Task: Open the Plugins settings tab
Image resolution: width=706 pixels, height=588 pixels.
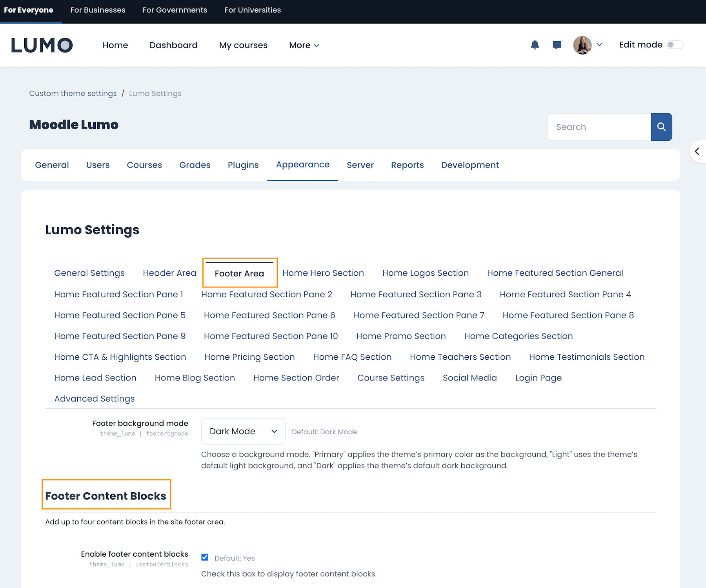Action: coord(243,165)
